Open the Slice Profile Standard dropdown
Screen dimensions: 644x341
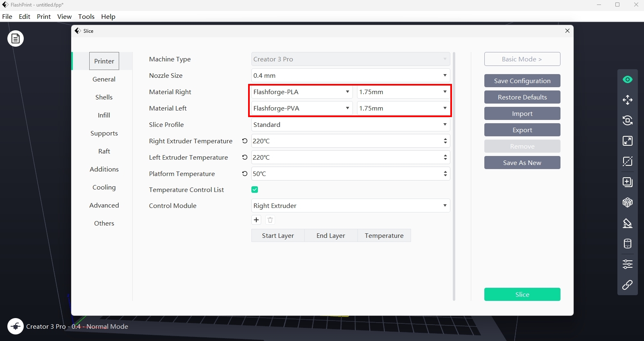pos(350,124)
